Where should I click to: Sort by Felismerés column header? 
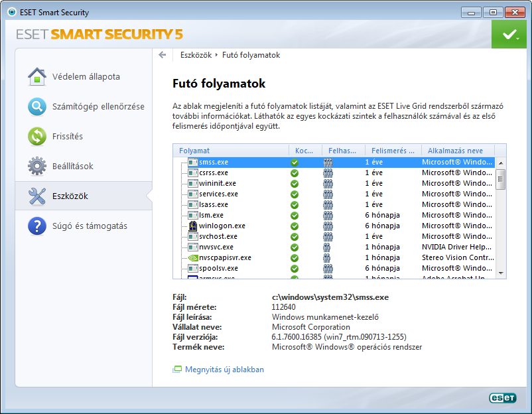click(x=393, y=151)
